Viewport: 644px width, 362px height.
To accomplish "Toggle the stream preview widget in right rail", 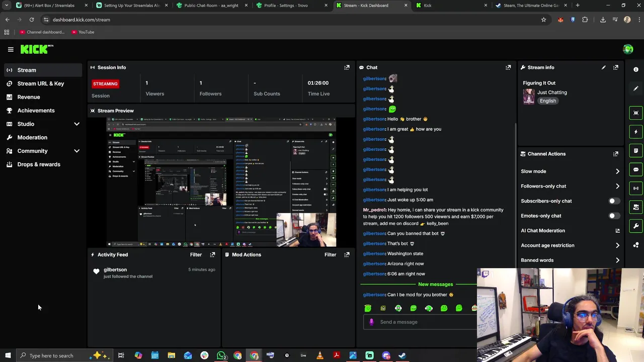I will pos(636,113).
